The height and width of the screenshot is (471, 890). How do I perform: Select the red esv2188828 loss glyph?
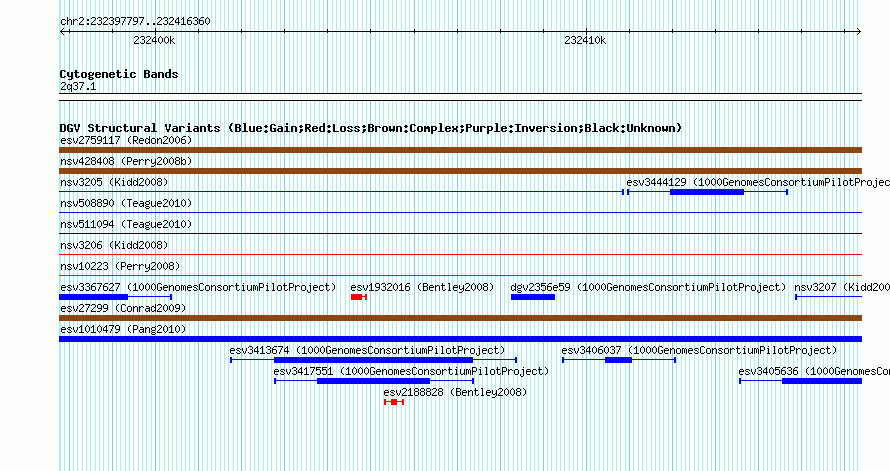[x=394, y=402]
